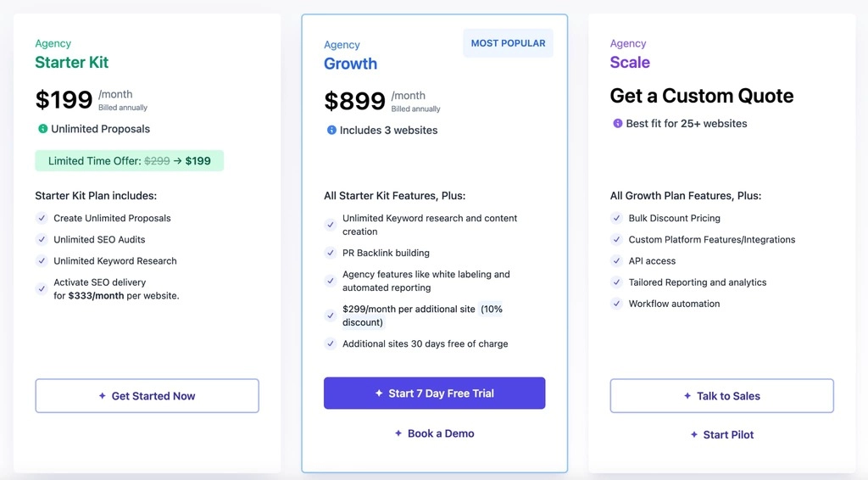Click checkmark beside Additional sites 30 days free

[x=331, y=343]
